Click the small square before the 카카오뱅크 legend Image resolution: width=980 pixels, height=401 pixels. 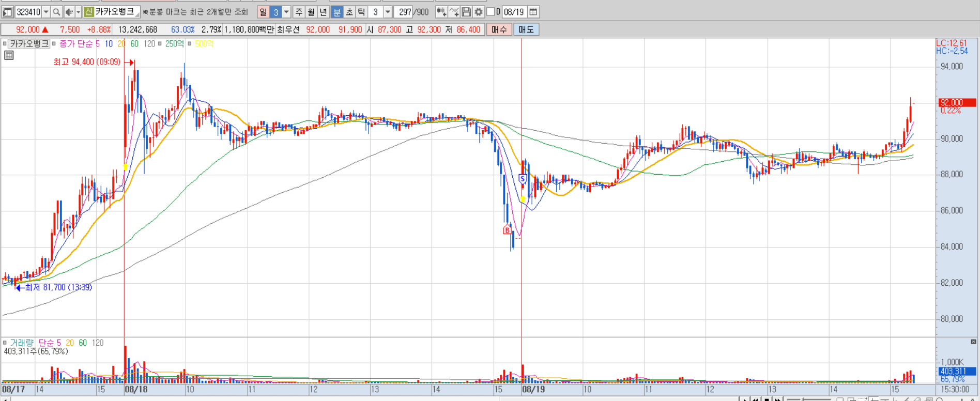[5, 44]
